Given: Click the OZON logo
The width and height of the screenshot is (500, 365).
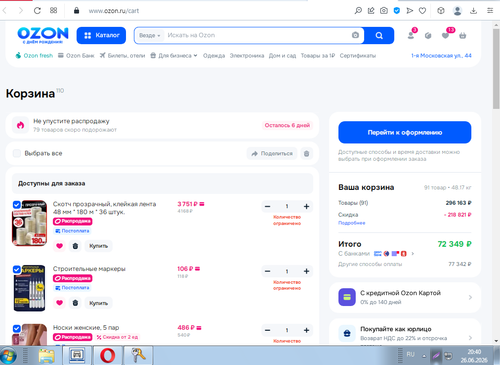Looking at the screenshot, I should click(43, 35).
